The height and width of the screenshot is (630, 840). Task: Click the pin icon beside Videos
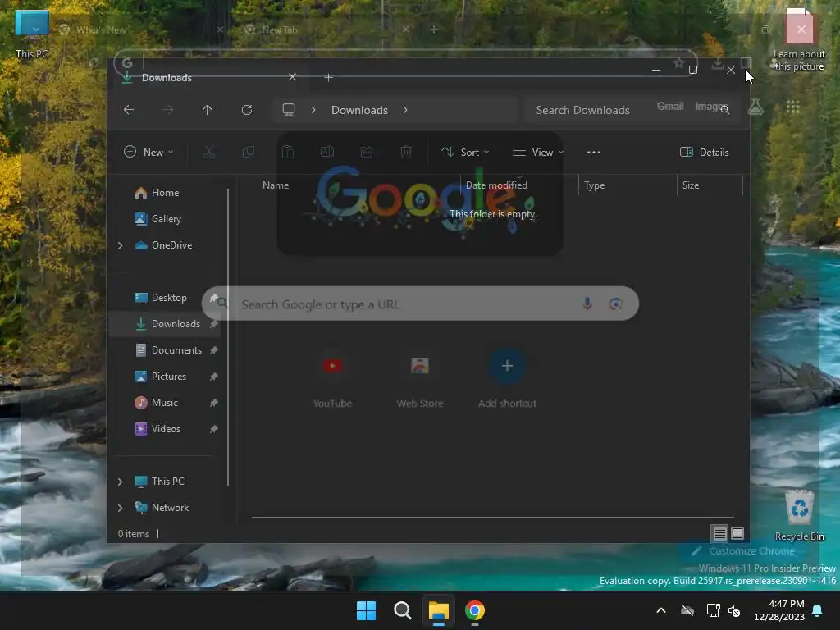pyautogui.click(x=214, y=429)
